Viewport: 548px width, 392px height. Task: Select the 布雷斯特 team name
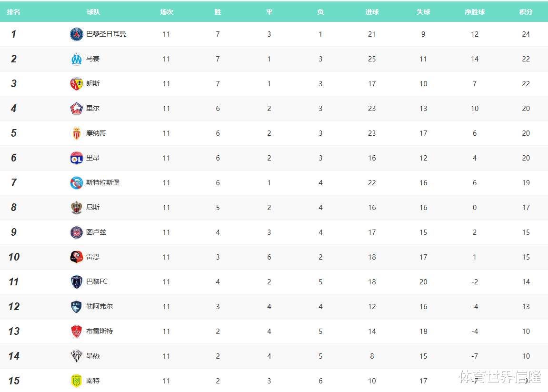click(x=100, y=332)
